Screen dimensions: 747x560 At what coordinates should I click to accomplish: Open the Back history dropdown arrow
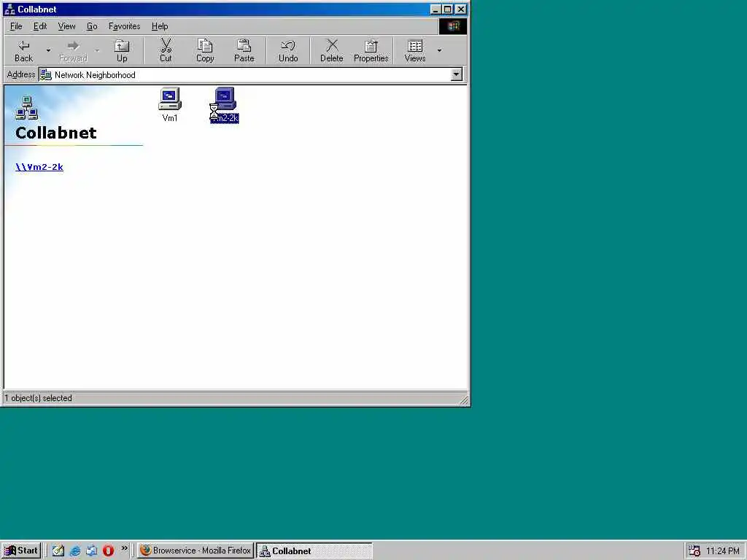click(48, 50)
